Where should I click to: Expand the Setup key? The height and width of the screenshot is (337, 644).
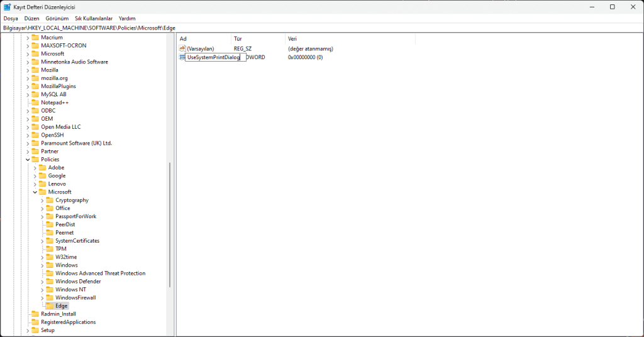(x=28, y=331)
